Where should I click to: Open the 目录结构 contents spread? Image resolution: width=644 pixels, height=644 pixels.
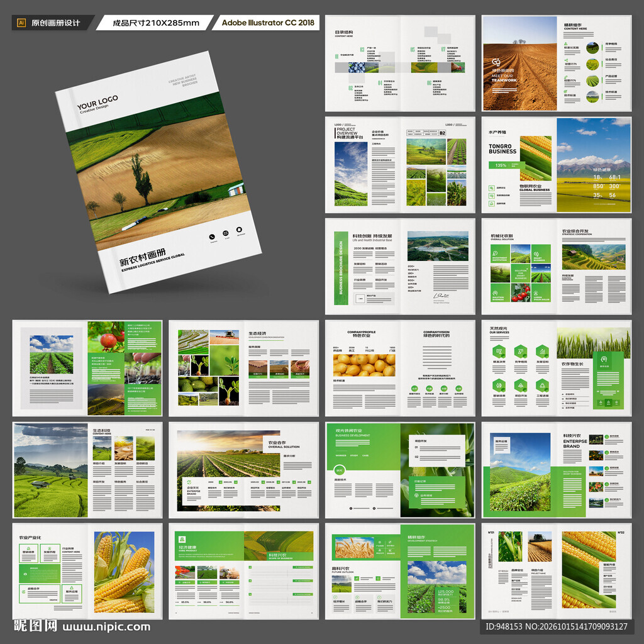point(400,64)
